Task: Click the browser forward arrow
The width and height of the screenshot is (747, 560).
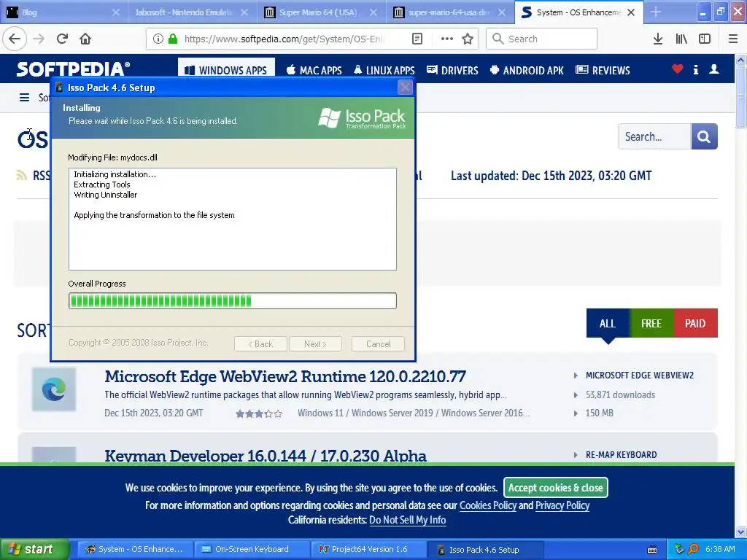Action: click(39, 39)
